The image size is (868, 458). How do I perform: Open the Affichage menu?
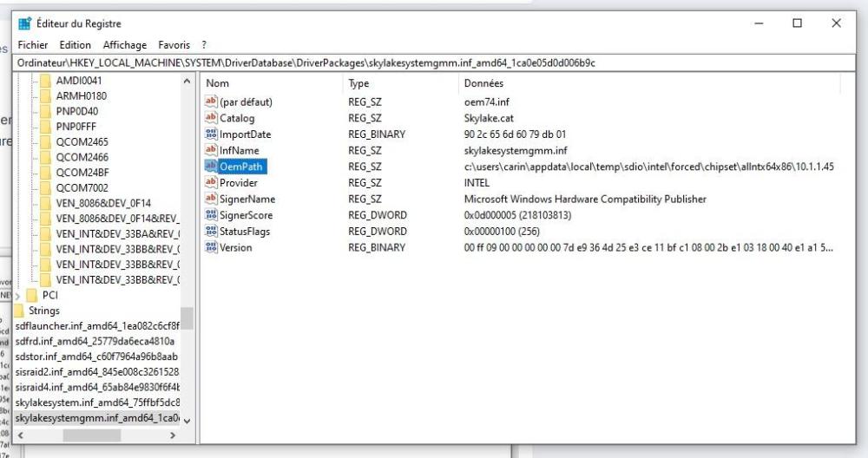[x=125, y=45]
